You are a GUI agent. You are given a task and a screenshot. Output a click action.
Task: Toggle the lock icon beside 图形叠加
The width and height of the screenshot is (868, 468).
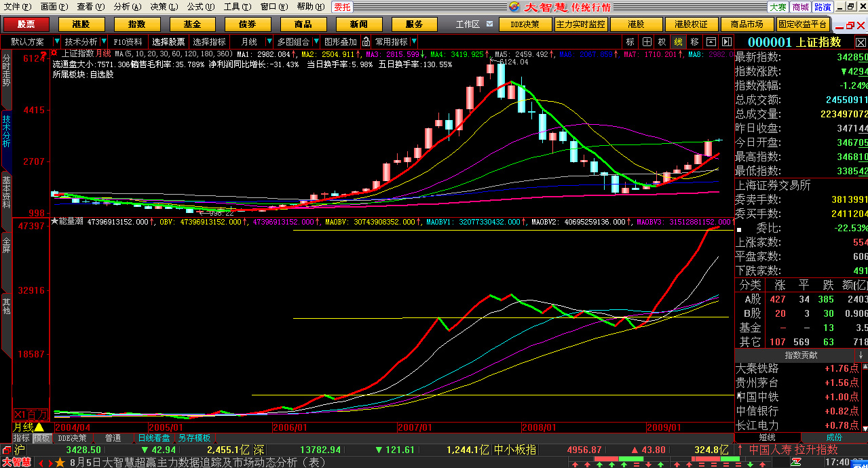365,42
